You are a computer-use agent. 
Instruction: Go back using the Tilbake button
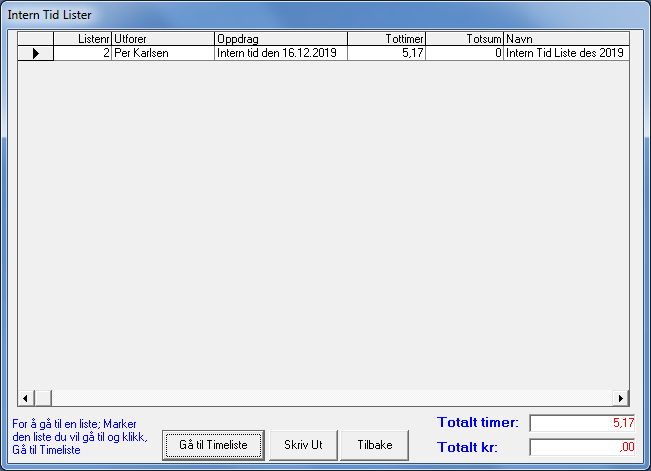tap(374, 444)
